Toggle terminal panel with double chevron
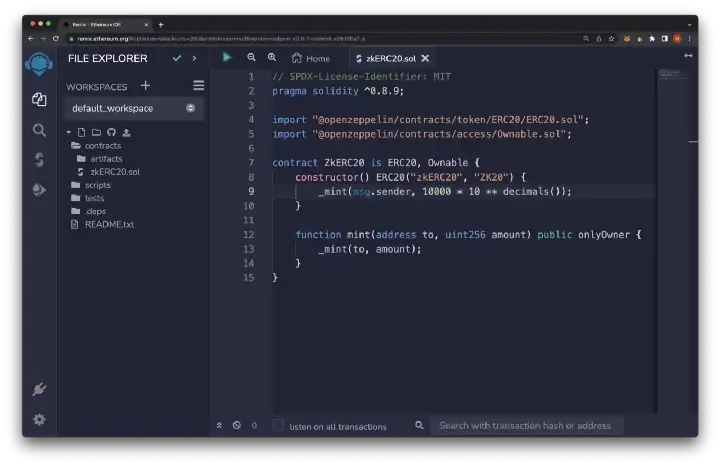 [220, 425]
